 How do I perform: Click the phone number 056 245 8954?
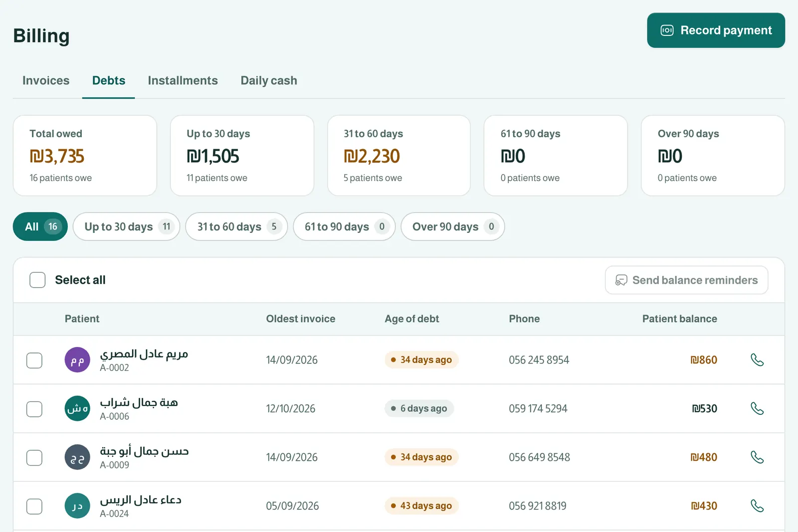coord(539,360)
